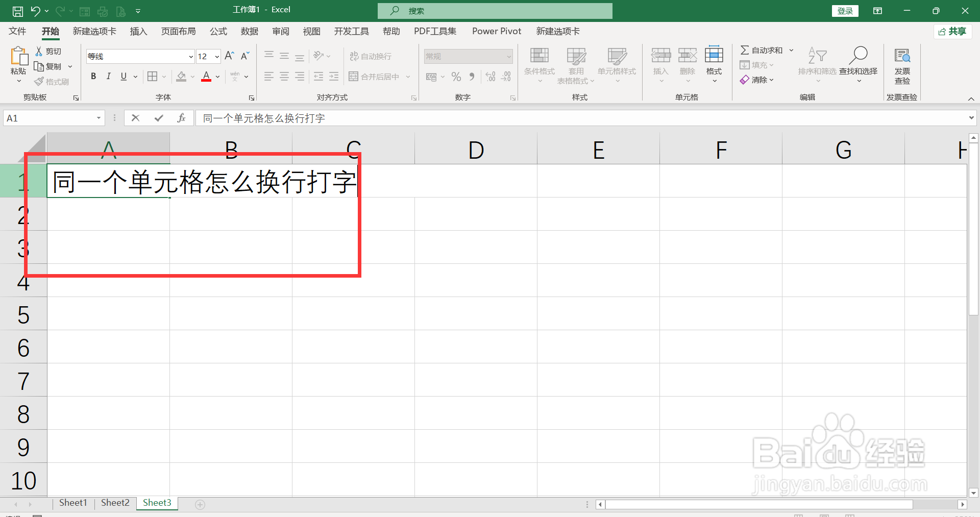Click the search box in title bar
Screen dimensions: 980x517
495,11
